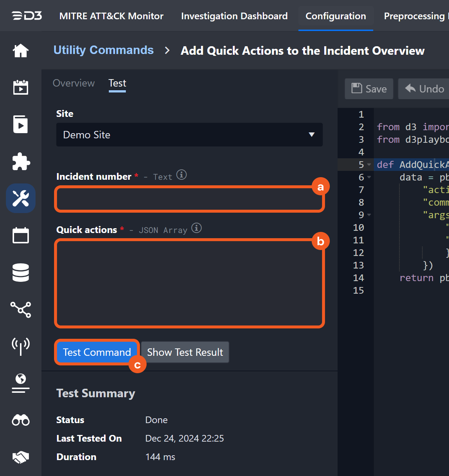
Task: Expand the Site dropdown showing Demo Site
Action: click(190, 135)
